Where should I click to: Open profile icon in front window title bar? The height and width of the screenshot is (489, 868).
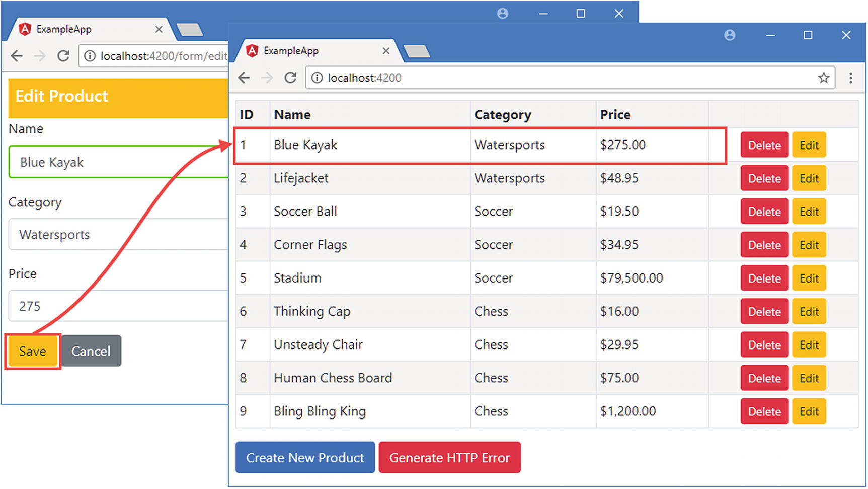[730, 35]
